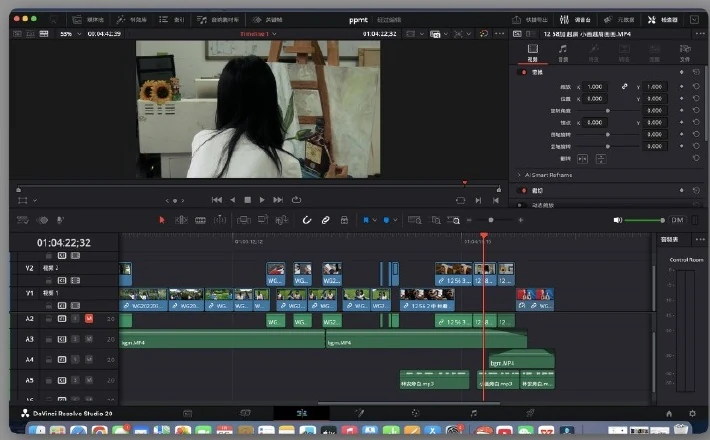The width and height of the screenshot is (710, 440).
Task: Toggle the Transform section enable switch
Action: tap(524, 72)
